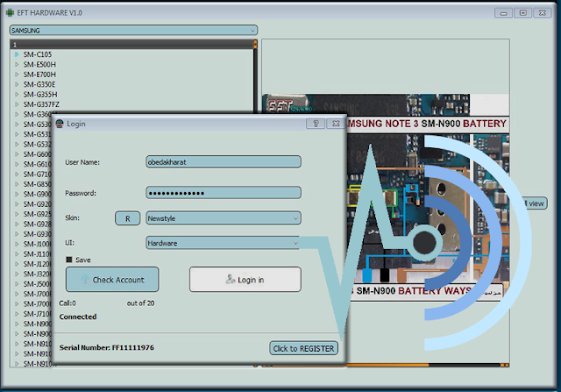Open the Skin dropdown showing Newstyle
This screenshot has width=561, height=392.
click(x=224, y=218)
